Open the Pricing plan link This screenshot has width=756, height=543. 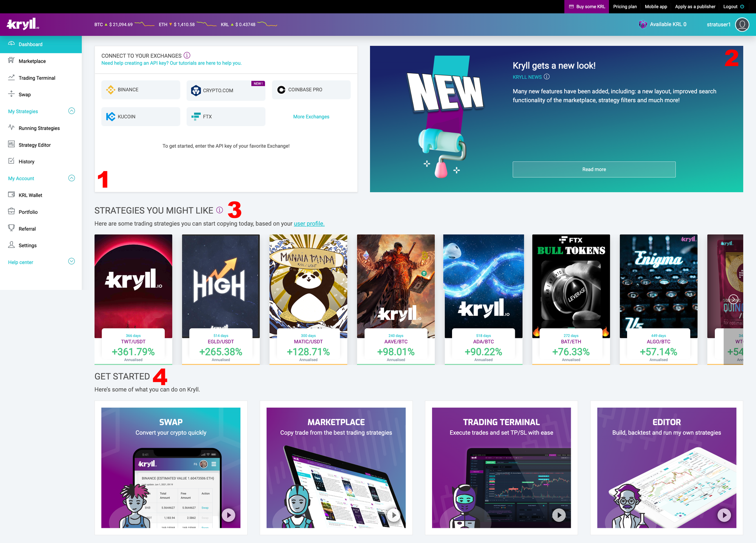[x=625, y=6]
